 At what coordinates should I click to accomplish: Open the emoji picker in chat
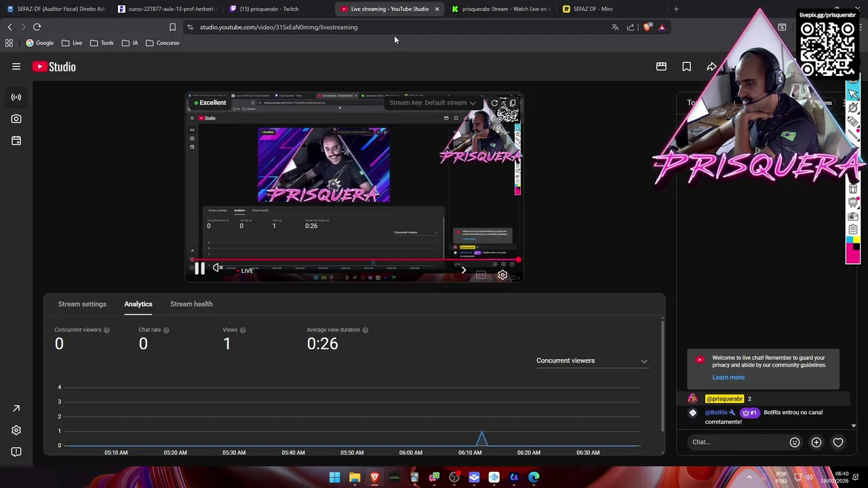(795, 442)
